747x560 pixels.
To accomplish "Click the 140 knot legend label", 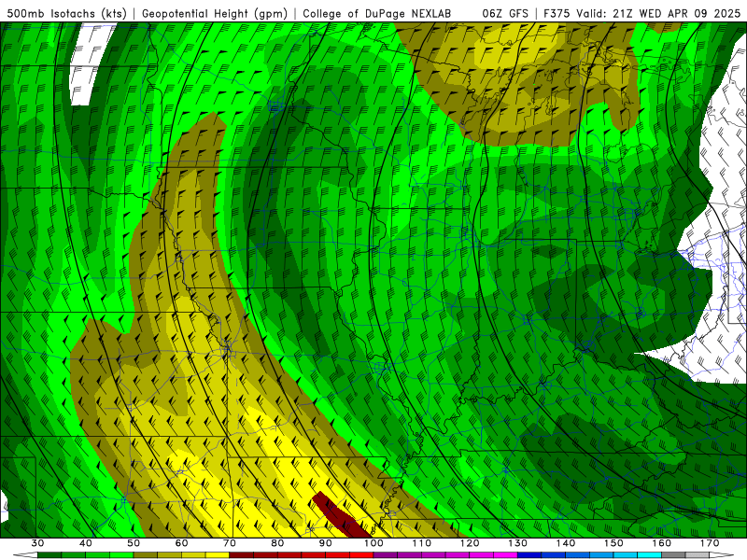I will click(x=566, y=543).
